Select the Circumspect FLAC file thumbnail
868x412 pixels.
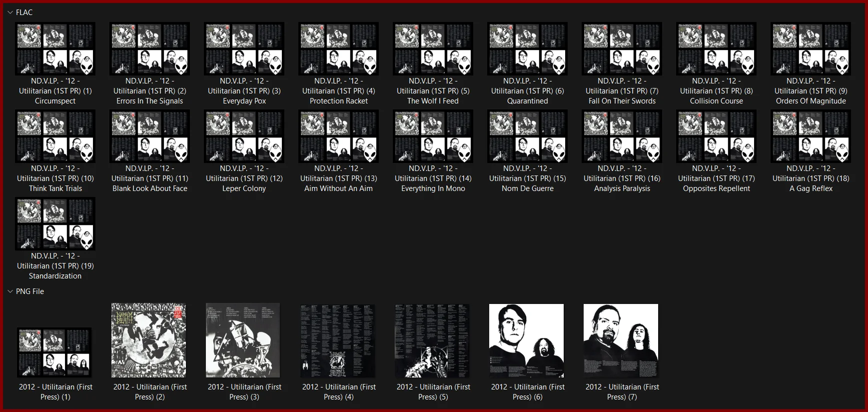coord(55,48)
